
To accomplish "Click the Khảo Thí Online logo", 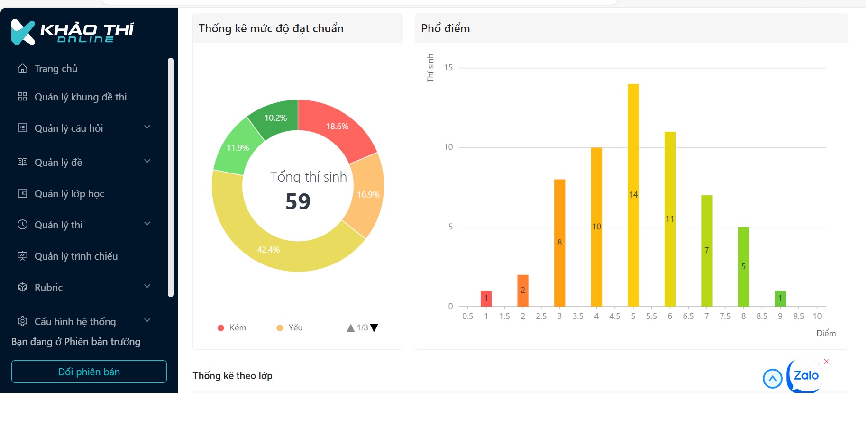I will (x=72, y=32).
